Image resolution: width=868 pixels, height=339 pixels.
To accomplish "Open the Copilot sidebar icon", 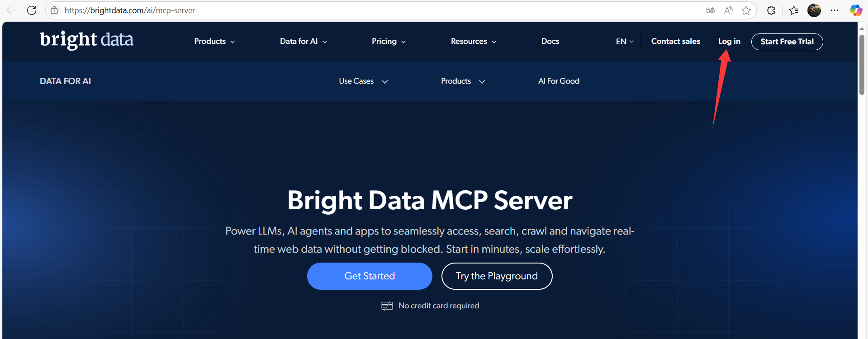I will tap(856, 10).
